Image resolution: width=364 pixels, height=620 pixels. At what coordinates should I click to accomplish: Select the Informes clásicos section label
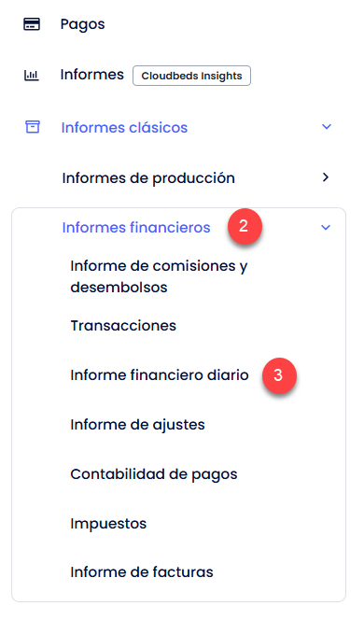pyautogui.click(x=124, y=127)
